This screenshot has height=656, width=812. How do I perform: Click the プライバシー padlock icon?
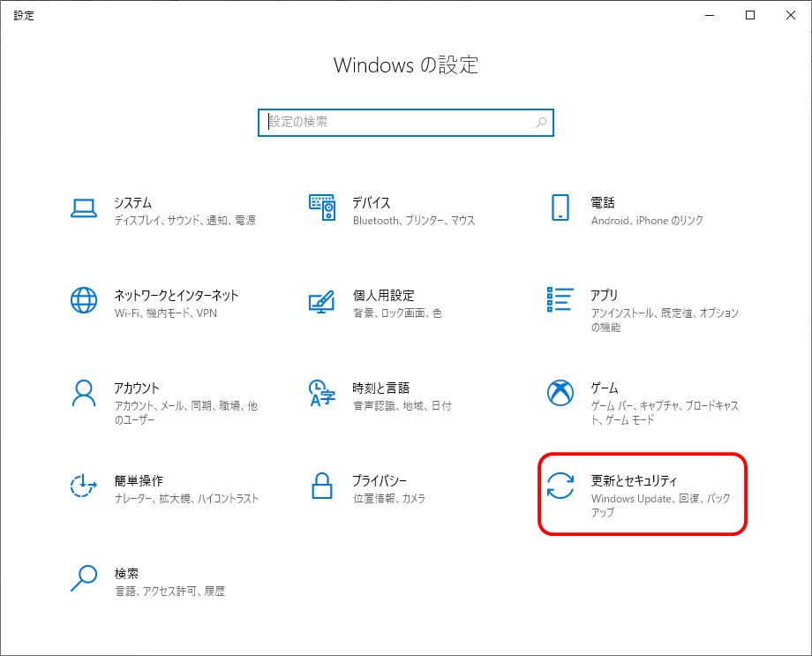(322, 486)
